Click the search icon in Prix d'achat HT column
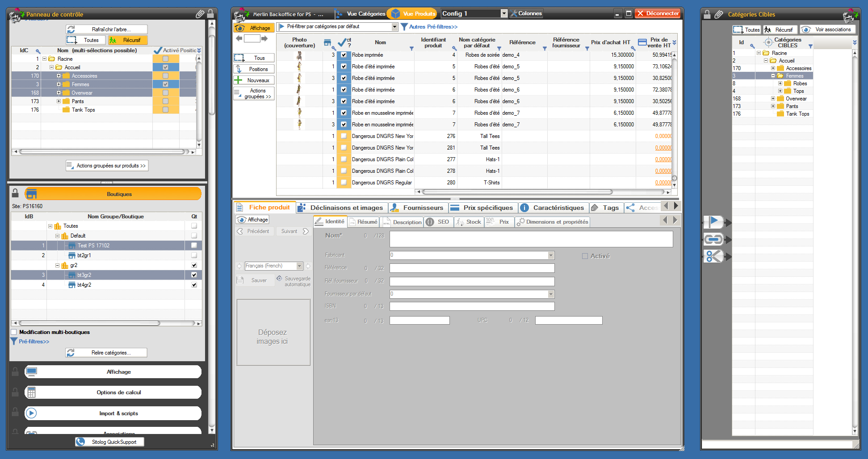868x459 pixels. tap(633, 48)
